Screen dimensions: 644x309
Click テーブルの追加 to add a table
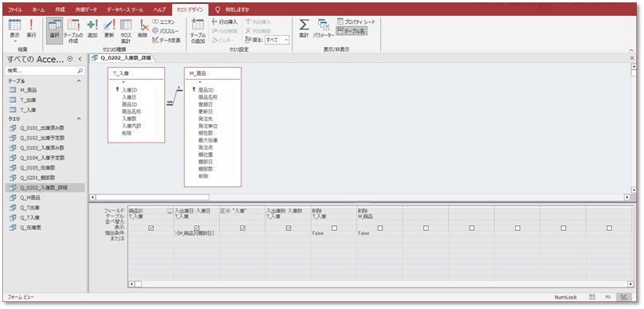[198, 31]
